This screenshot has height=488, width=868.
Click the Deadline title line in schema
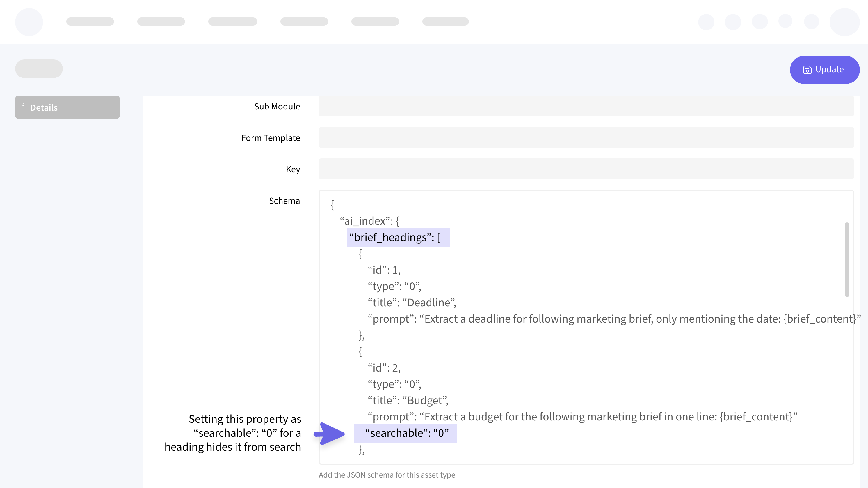click(x=412, y=303)
